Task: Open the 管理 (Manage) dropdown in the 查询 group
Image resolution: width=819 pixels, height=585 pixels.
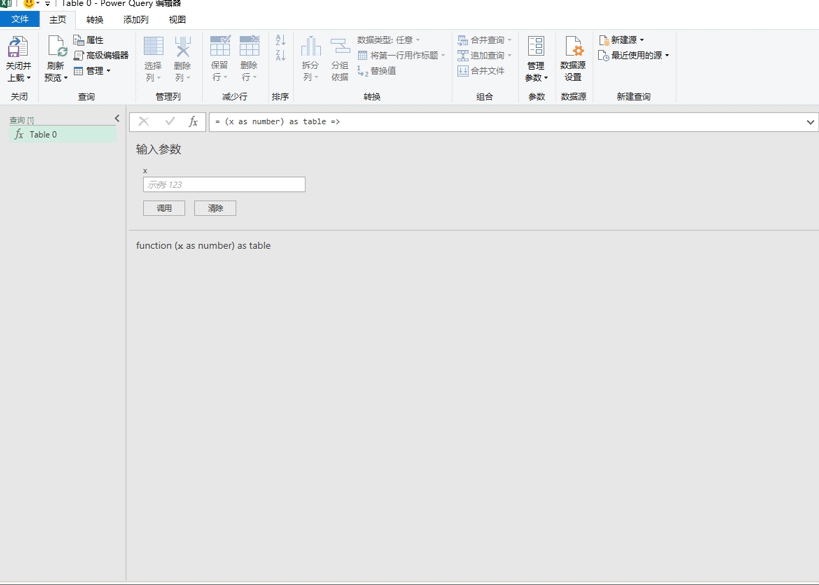Action: coord(93,71)
